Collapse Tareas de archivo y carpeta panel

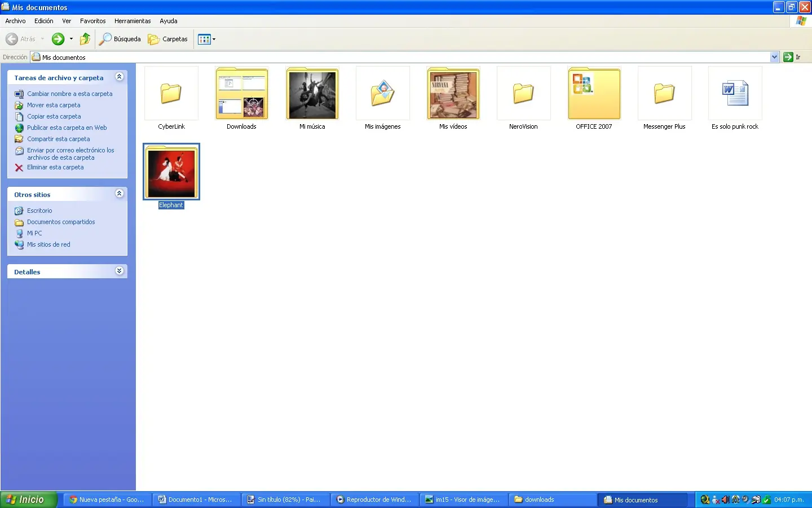pos(119,77)
